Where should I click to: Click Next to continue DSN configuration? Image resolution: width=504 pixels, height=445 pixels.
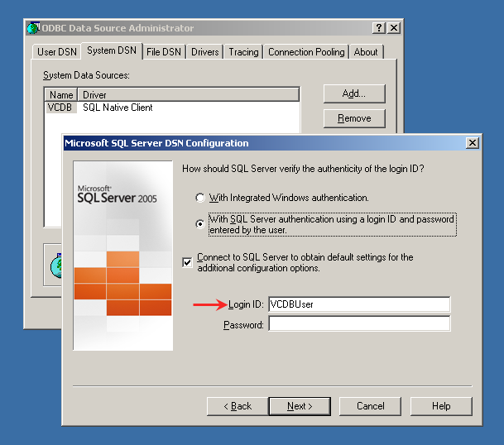(300, 406)
